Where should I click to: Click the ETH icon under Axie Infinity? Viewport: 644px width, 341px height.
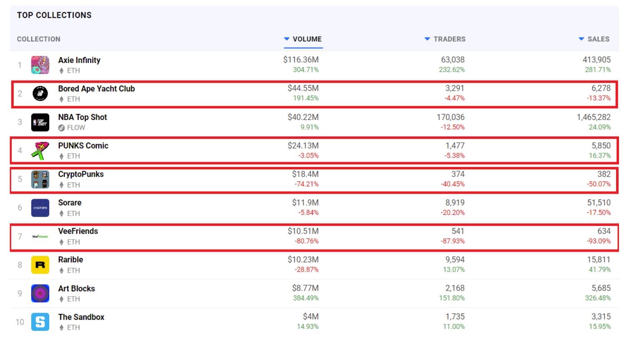tap(61, 71)
